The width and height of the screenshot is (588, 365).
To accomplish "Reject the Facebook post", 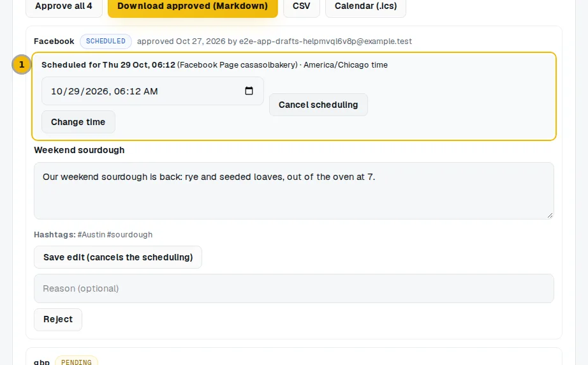I will pos(58,320).
